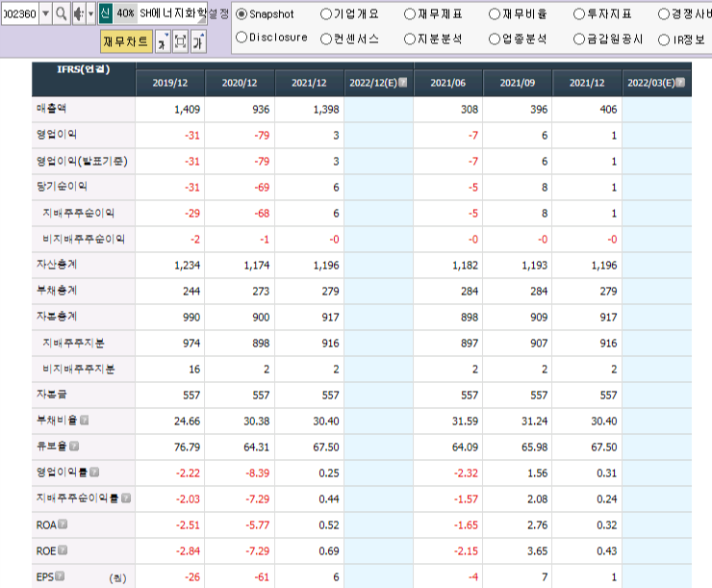Select the IR정보 radio button

click(664, 40)
